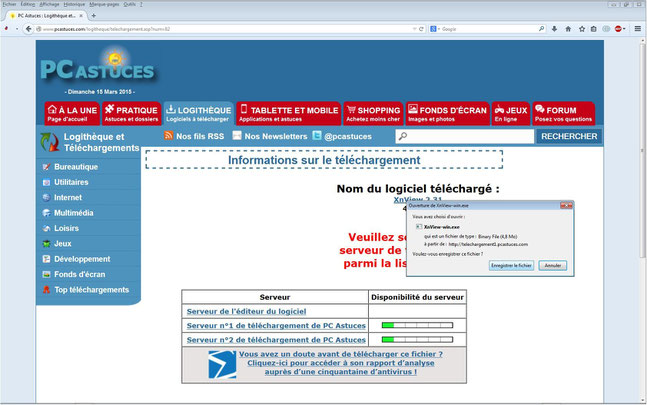This screenshot has height=405, width=647.
Task: Click the browser address bar URL
Action: click(x=106, y=29)
